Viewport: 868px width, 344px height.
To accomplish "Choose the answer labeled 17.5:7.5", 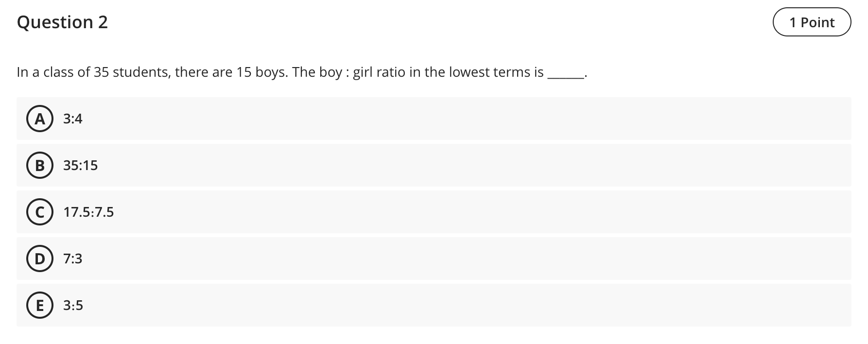I will click(x=88, y=212).
